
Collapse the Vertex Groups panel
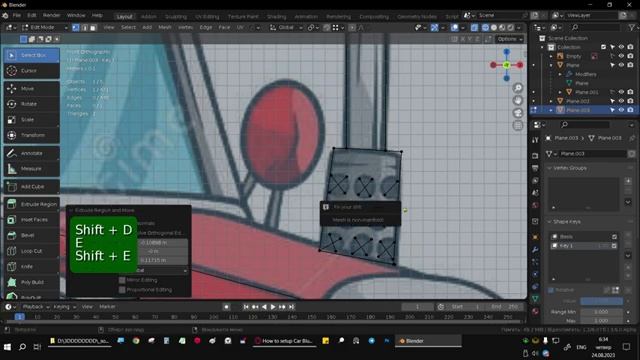549,168
